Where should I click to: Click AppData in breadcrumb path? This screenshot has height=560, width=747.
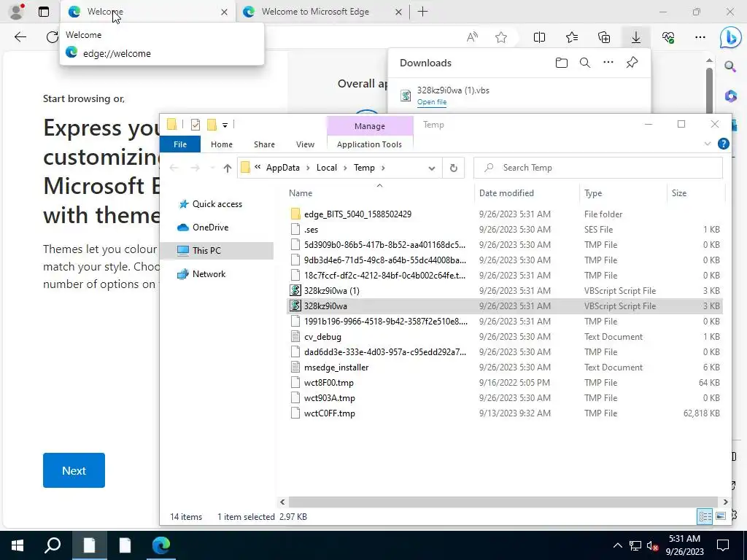coord(282,168)
